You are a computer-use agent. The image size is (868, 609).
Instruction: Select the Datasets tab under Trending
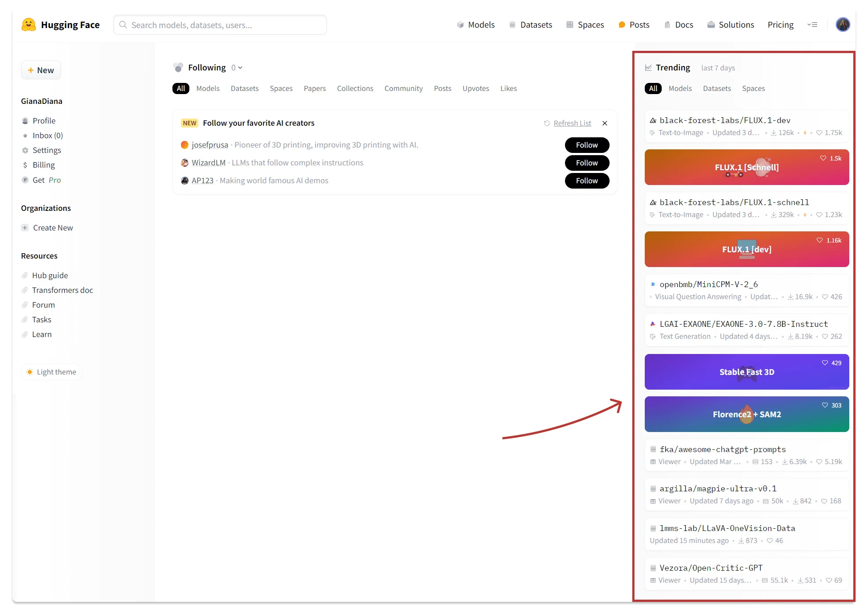717,88
